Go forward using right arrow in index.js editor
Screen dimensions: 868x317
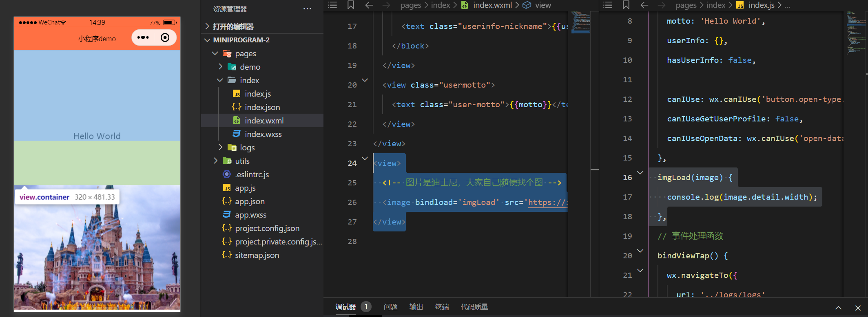click(662, 5)
